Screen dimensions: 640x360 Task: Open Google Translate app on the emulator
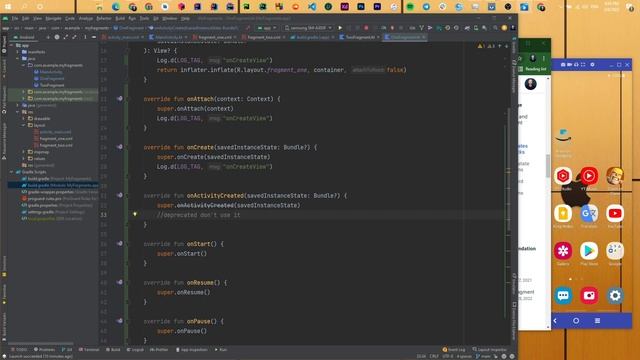pyautogui.click(x=589, y=213)
